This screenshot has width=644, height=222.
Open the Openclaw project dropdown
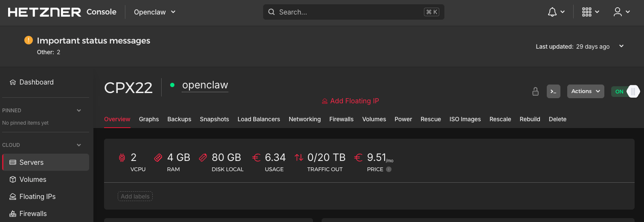pos(155,12)
